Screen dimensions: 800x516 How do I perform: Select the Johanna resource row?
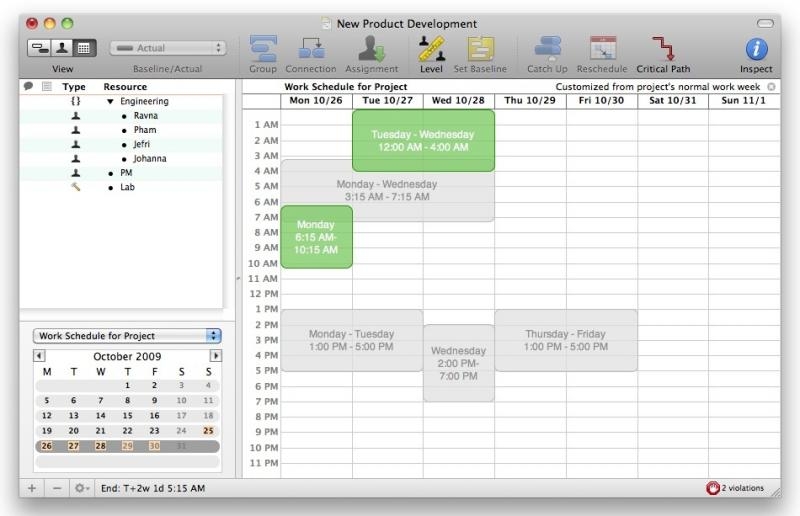click(121, 159)
